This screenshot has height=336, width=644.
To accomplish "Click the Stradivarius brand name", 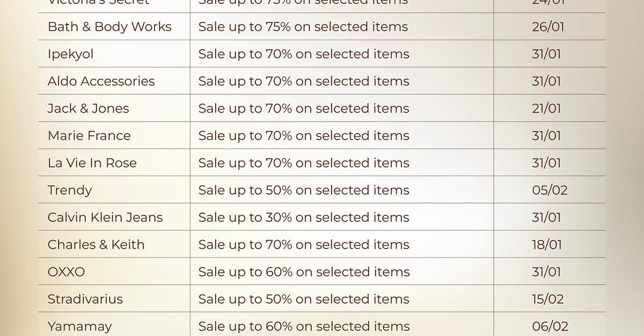I will 85,299.
